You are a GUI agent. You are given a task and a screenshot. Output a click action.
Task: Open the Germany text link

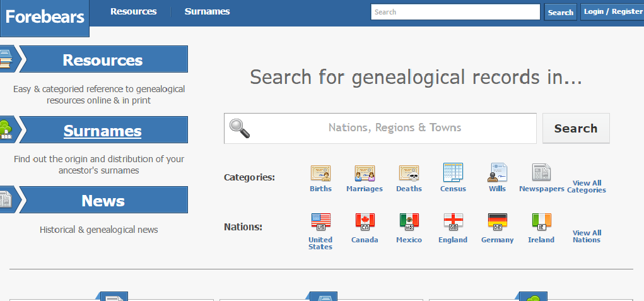[x=498, y=240]
